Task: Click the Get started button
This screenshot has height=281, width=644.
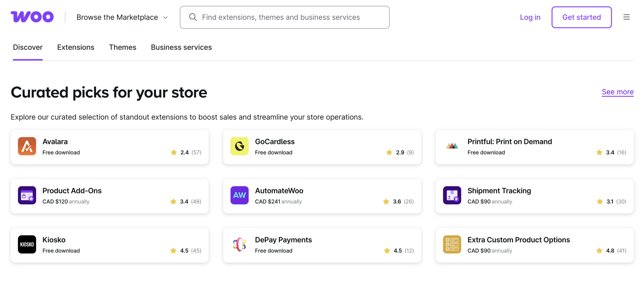Action: click(581, 17)
